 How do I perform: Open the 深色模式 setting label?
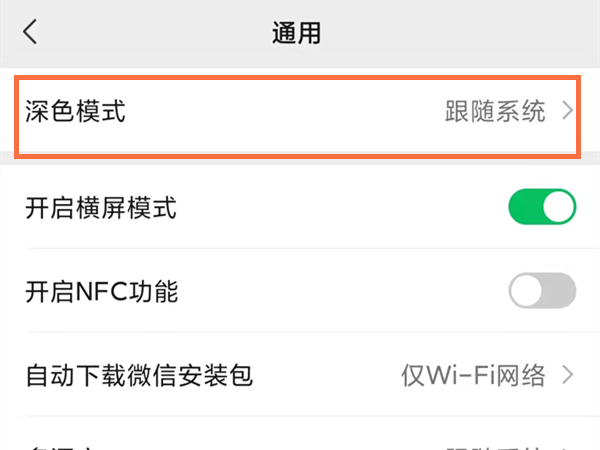point(75,111)
